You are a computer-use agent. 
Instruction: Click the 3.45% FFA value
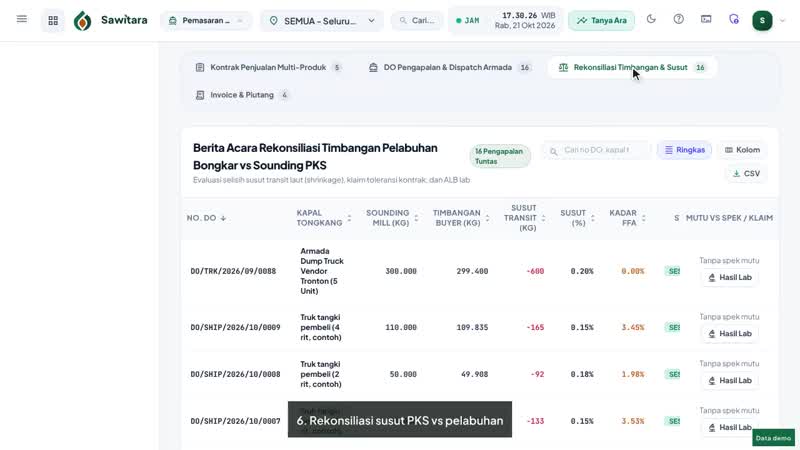tap(633, 328)
